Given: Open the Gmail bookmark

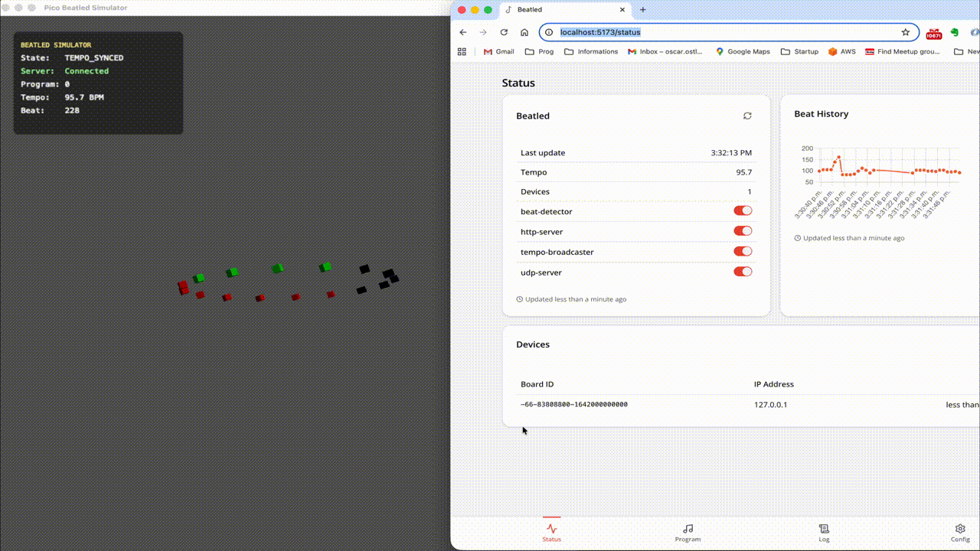Looking at the screenshot, I should (498, 51).
